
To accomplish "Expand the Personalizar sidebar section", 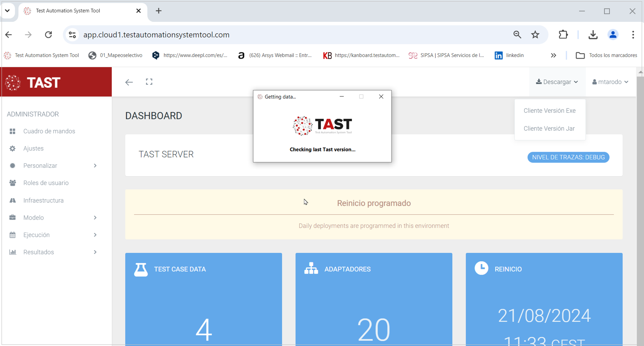I will 95,166.
